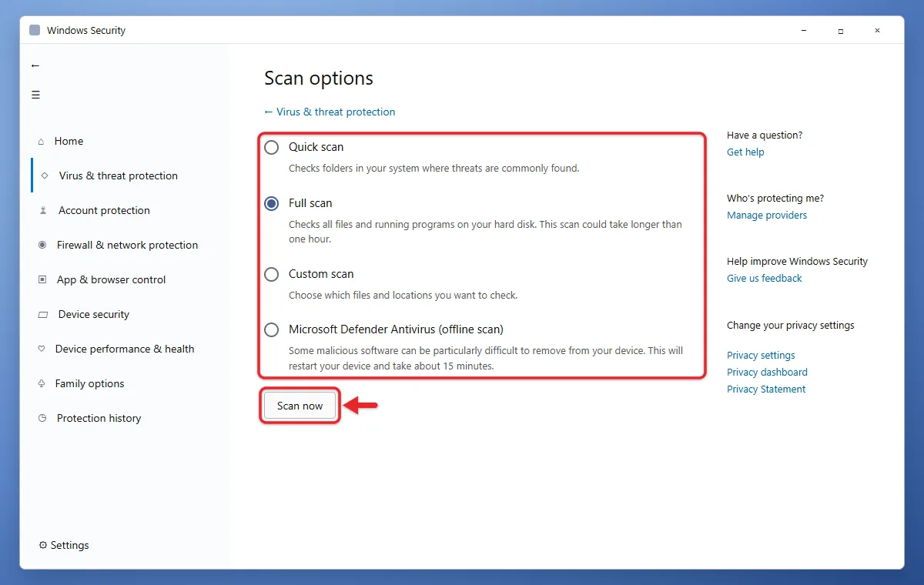Open Device performance & health section
The height and width of the screenshot is (585, 924).
(125, 349)
